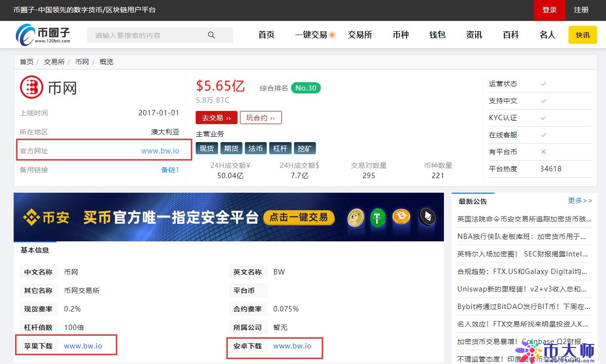Screen dimensions: 606x364
Task: Click the 更多>> link for announcements
Action: pyautogui.click(x=580, y=200)
